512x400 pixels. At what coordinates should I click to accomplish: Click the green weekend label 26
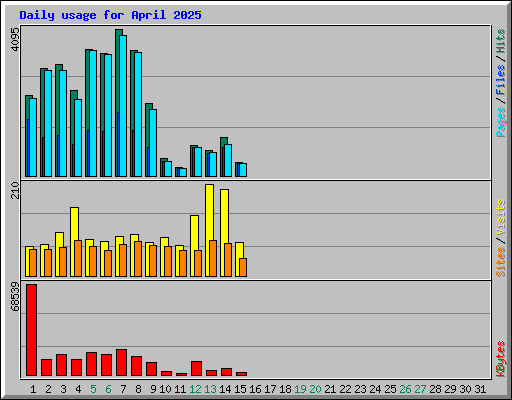(x=405, y=389)
